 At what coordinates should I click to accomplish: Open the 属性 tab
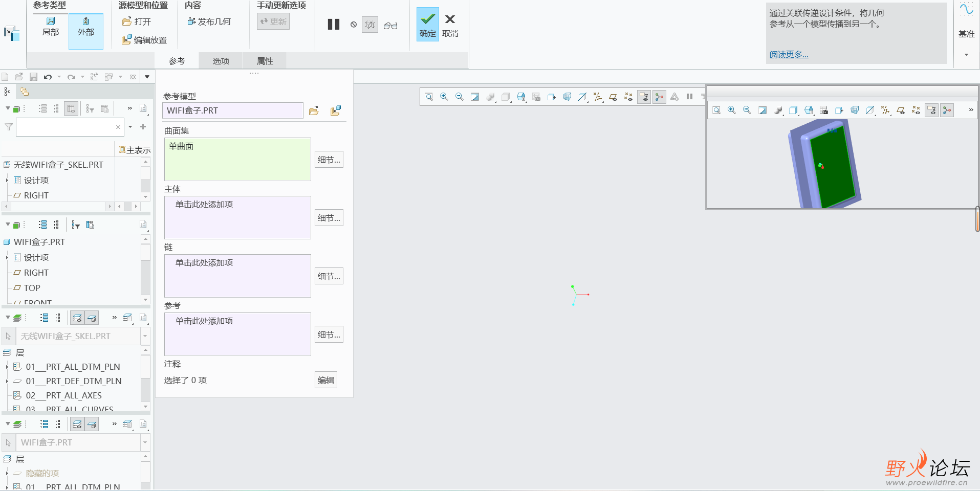[265, 61]
